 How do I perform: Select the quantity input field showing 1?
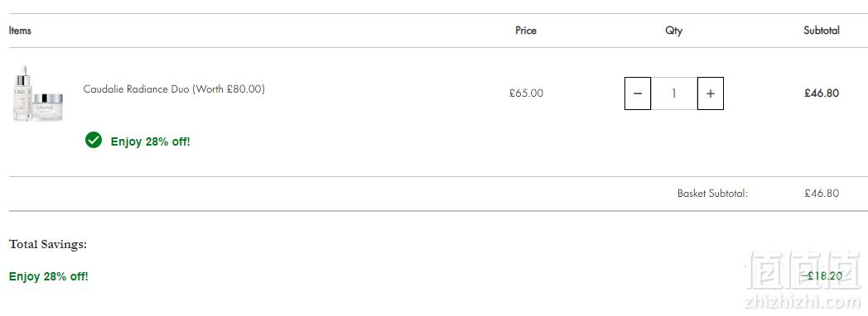click(673, 93)
